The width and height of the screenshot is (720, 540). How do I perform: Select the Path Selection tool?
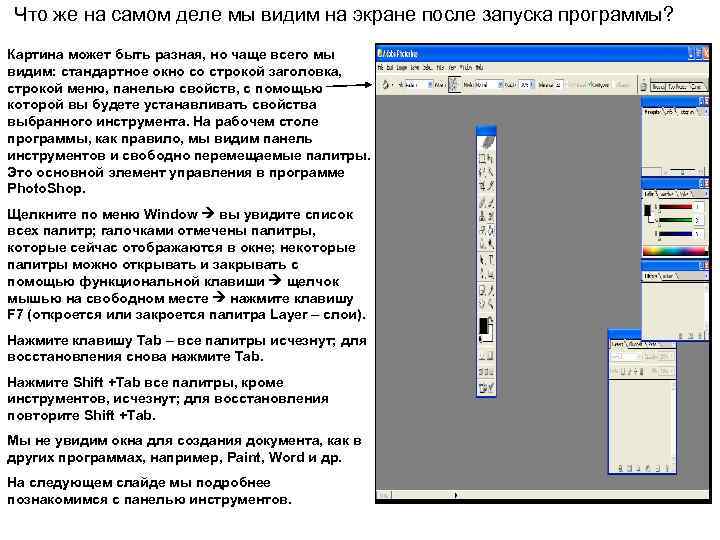(482, 260)
